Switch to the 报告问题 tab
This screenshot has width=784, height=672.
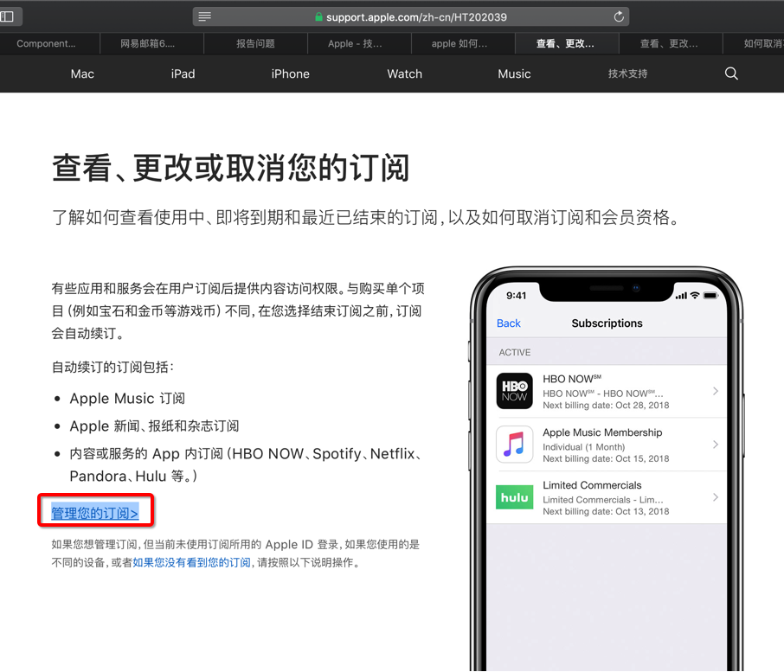pos(255,43)
